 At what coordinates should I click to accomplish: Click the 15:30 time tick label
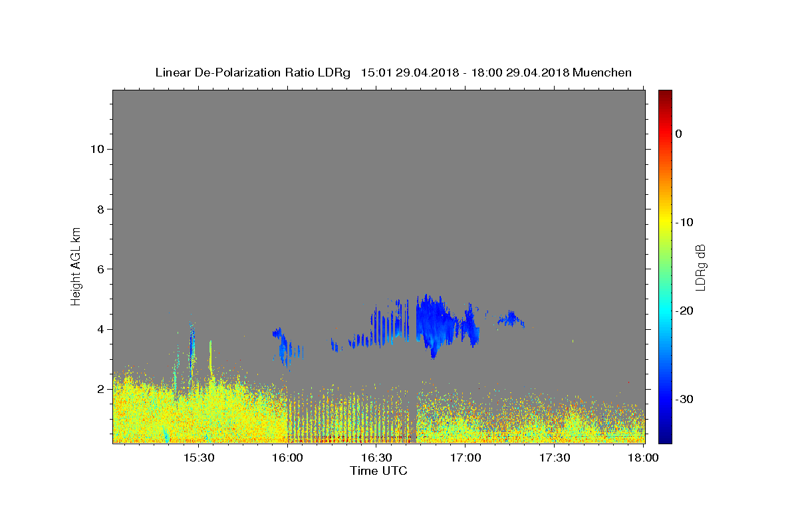tap(198, 458)
